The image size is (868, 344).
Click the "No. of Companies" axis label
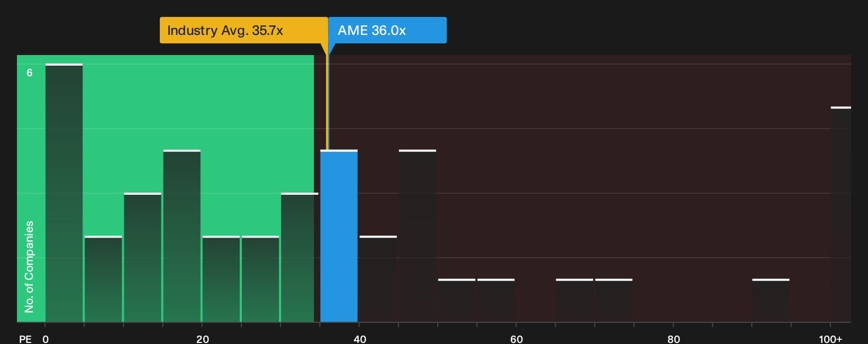click(29, 267)
